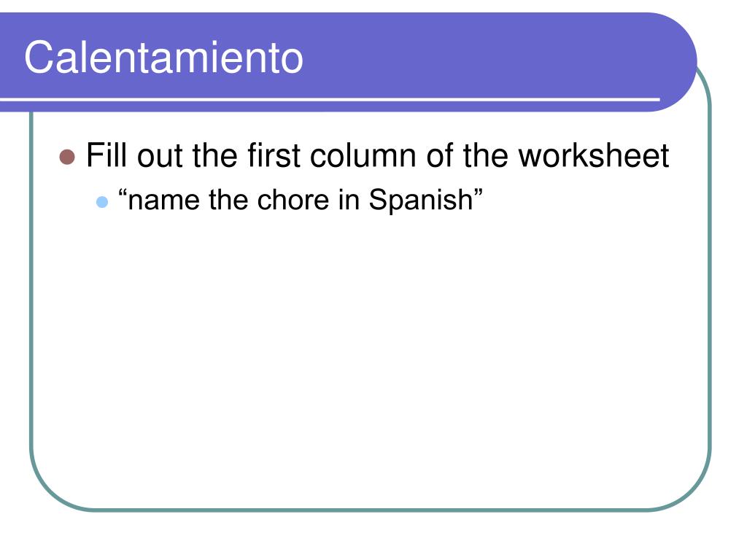Click the word "worksheet" in the first bullet
Viewport: 747px width, 560px height.
pyautogui.click(x=594, y=155)
